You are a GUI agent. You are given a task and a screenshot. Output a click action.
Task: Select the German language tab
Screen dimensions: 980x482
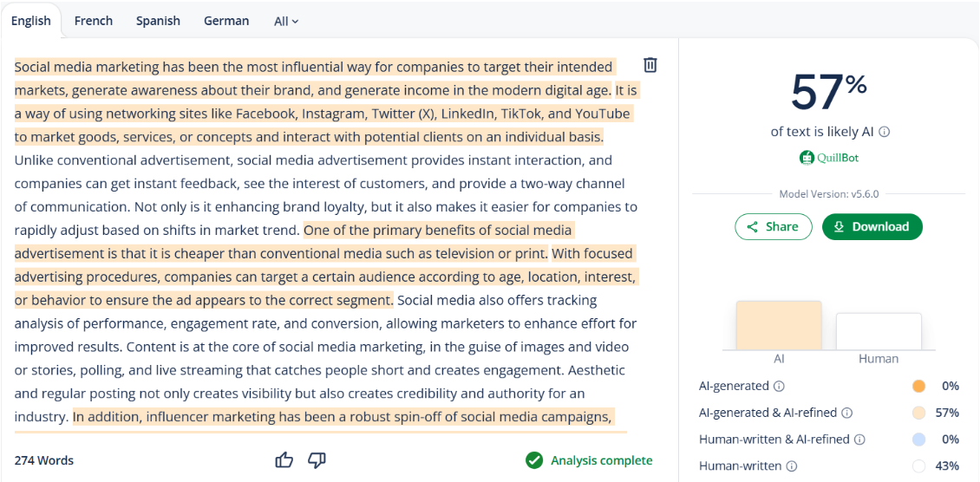[x=226, y=21]
